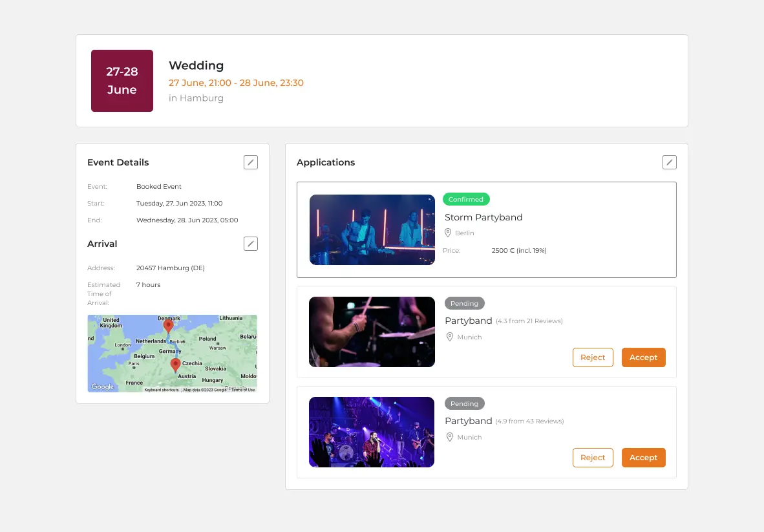Click the southern red map marker near Austria
Screen dimensions: 764x532
click(175, 365)
